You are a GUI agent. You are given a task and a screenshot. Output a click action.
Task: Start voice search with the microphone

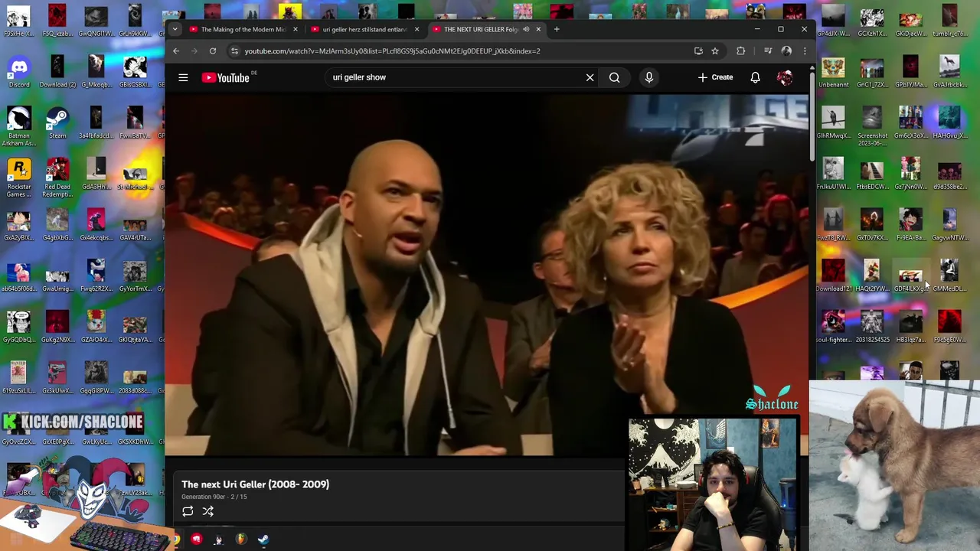[648, 77]
